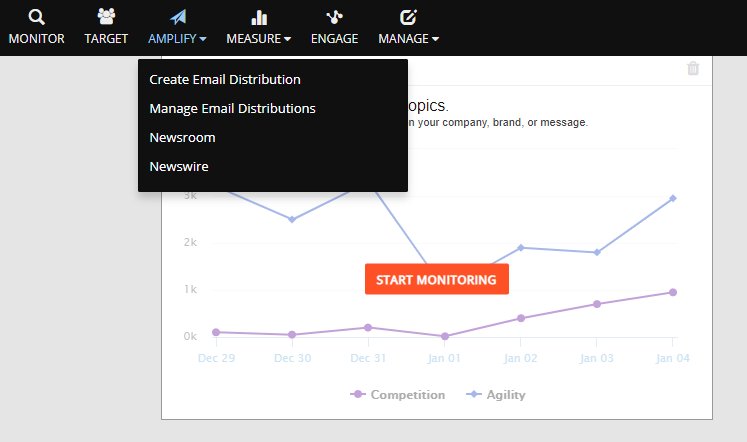This screenshot has height=442, width=747.
Task: Click the Dec 31 axis label
Action: pyautogui.click(x=368, y=358)
